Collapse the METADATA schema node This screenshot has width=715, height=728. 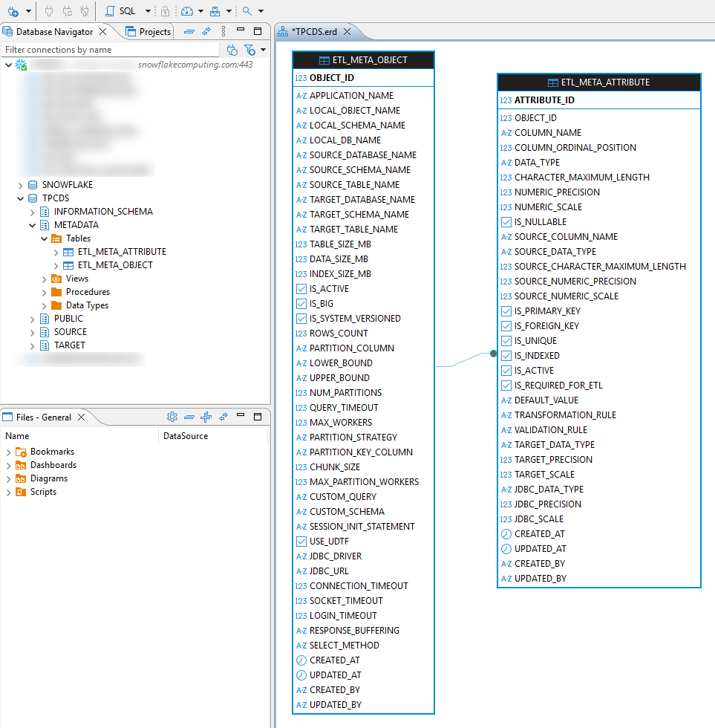(33, 225)
